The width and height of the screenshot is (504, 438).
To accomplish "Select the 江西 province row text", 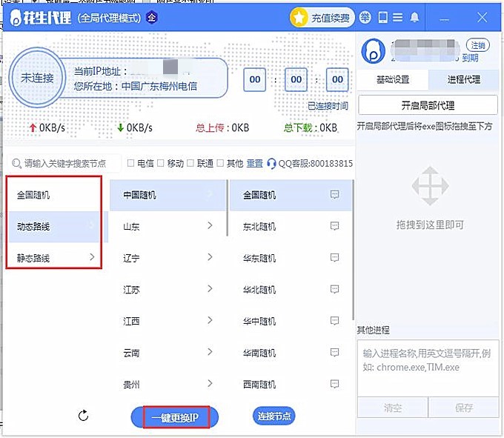I will click(131, 322).
